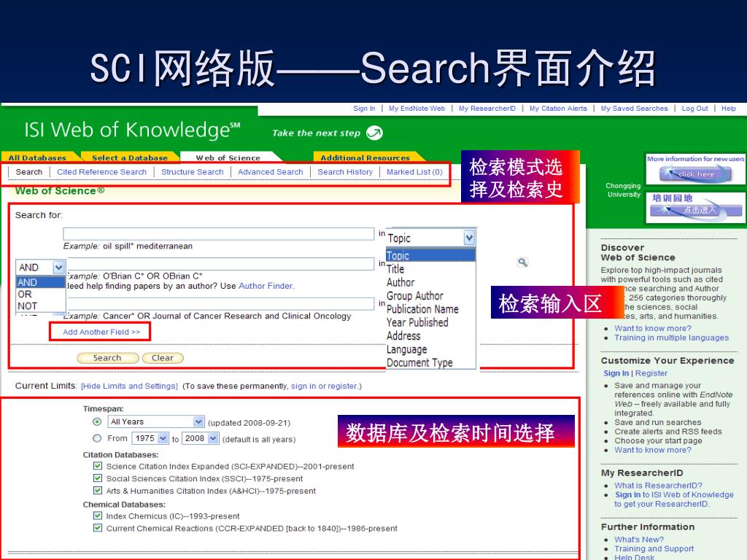Click the Clear button

click(x=163, y=358)
